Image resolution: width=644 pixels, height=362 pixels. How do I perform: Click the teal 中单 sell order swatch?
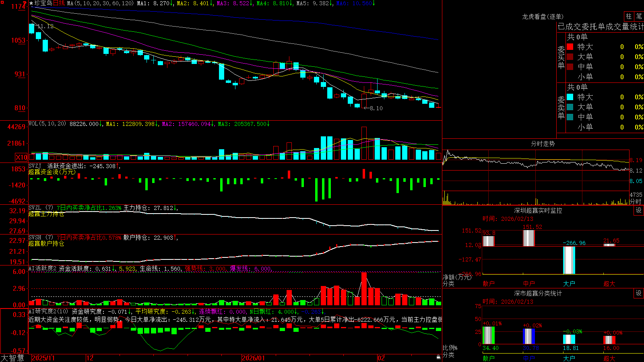pos(570,117)
